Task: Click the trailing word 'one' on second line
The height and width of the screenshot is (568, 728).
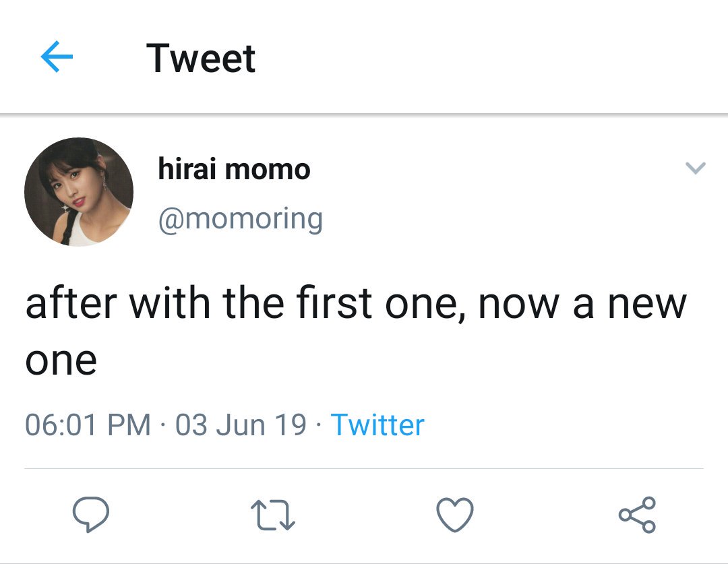Action: [x=61, y=360]
